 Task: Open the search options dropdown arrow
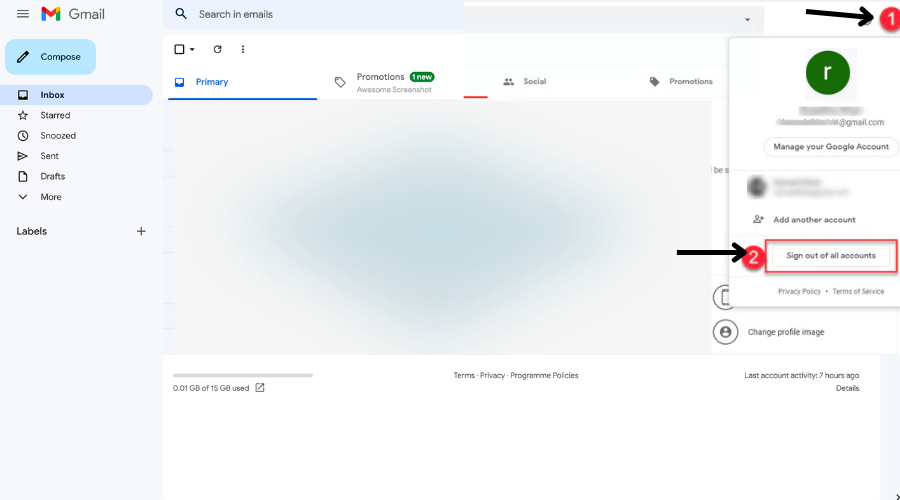(747, 20)
